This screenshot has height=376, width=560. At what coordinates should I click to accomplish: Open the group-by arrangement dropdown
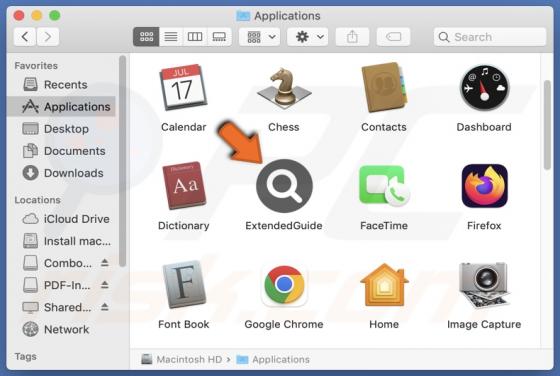click(x=260, y=36)
